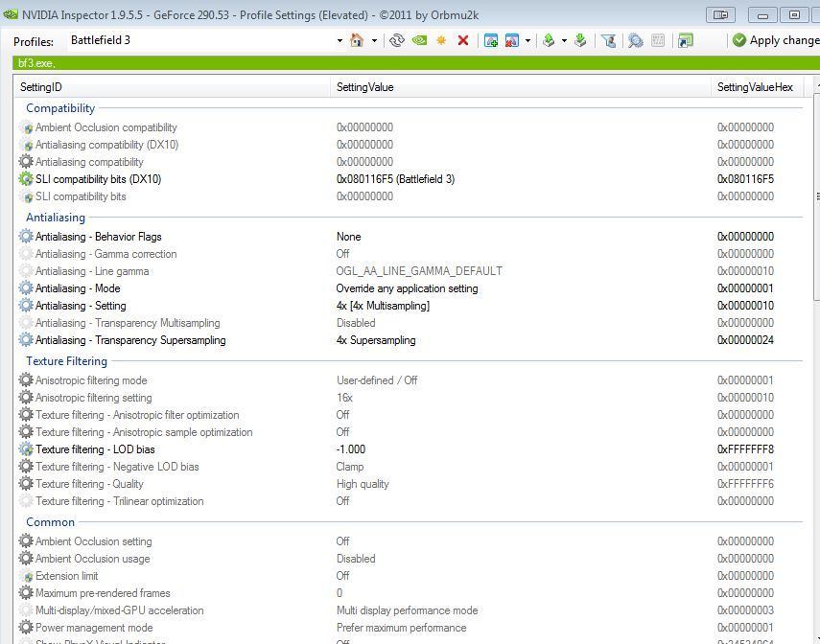The image size is (820, 644).
Task: Apply changes to the profile
Action: pos(776,40)
